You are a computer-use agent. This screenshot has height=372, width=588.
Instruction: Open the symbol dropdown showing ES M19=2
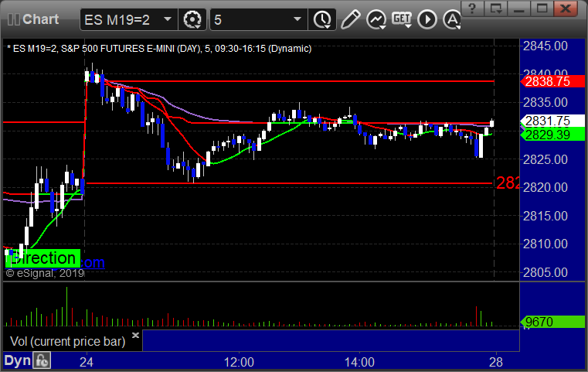[168, 19]
